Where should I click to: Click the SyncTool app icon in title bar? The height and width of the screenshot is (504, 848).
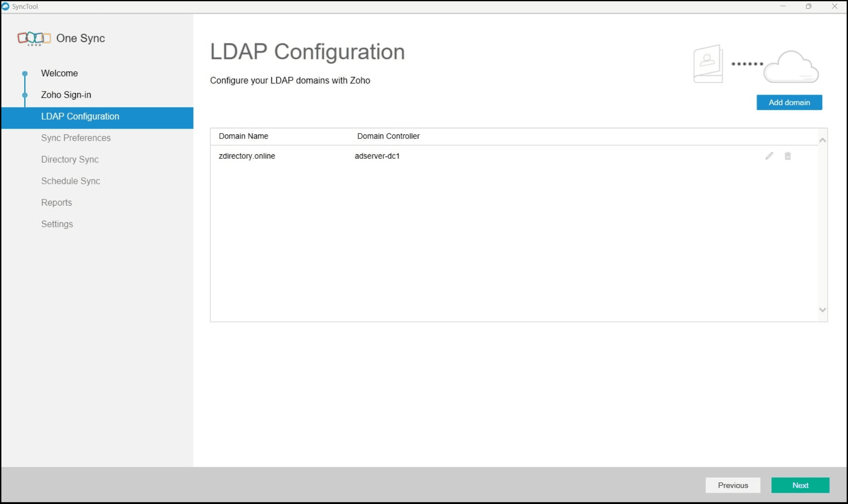6,7
